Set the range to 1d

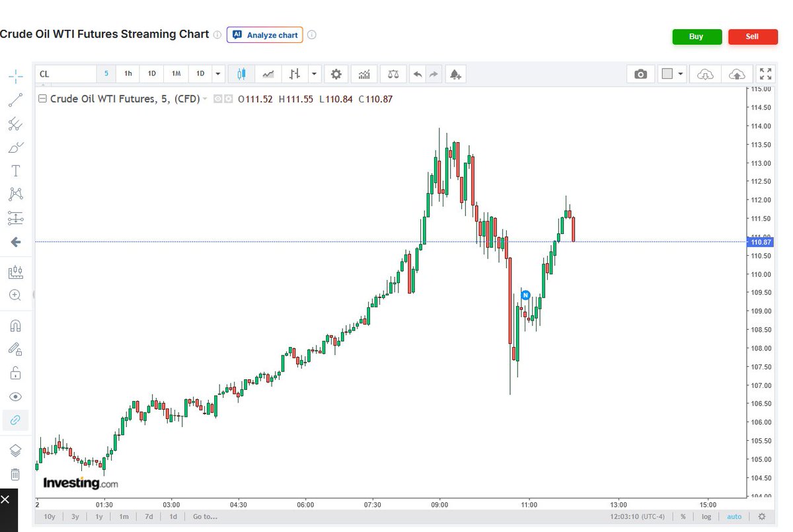[173, 517]
